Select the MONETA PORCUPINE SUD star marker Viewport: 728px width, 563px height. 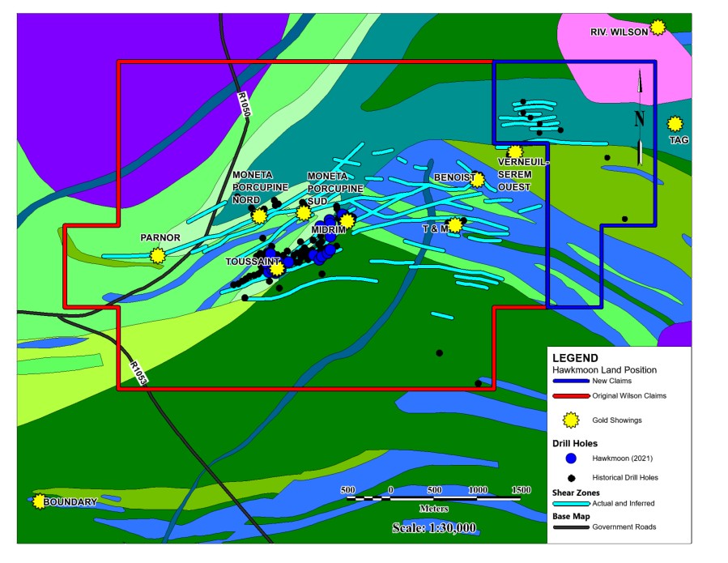pyautogui.click(x=304, y=213)
